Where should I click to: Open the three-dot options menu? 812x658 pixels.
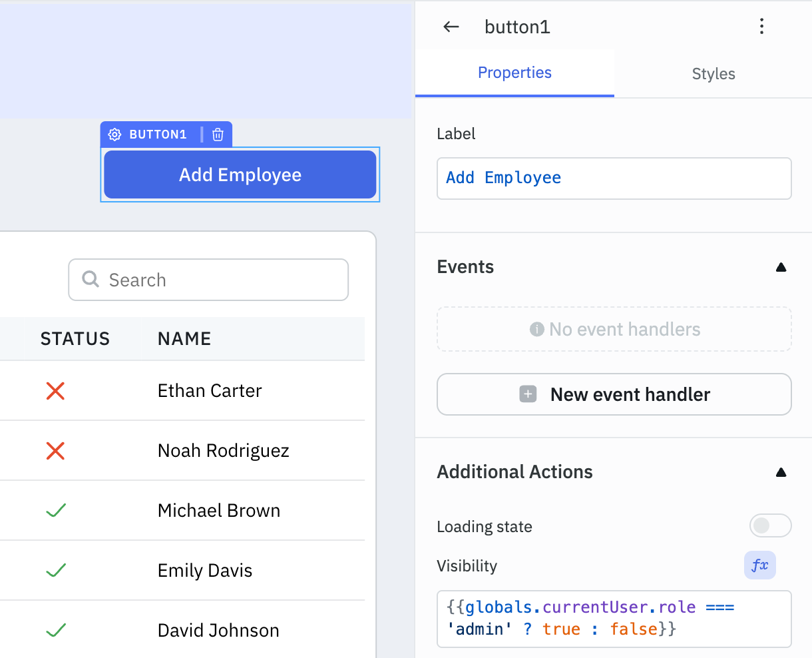761,27
